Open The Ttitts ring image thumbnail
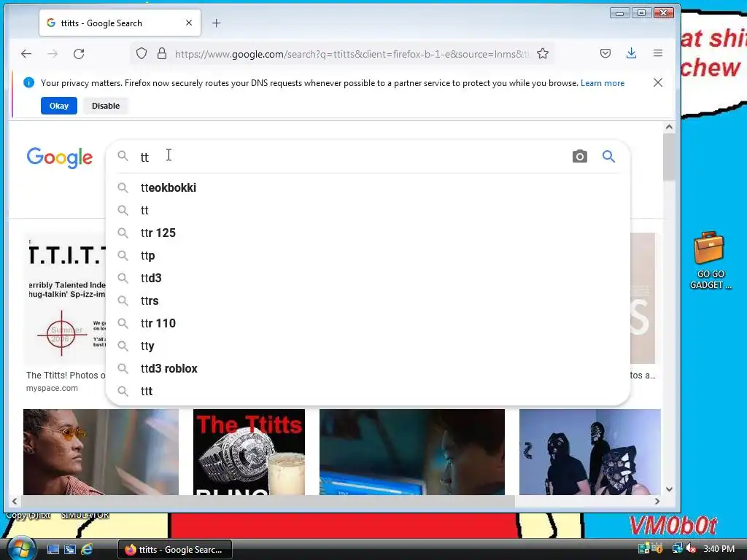The height and width of the screenshot is (560, 747). click(x=249, y=452)
